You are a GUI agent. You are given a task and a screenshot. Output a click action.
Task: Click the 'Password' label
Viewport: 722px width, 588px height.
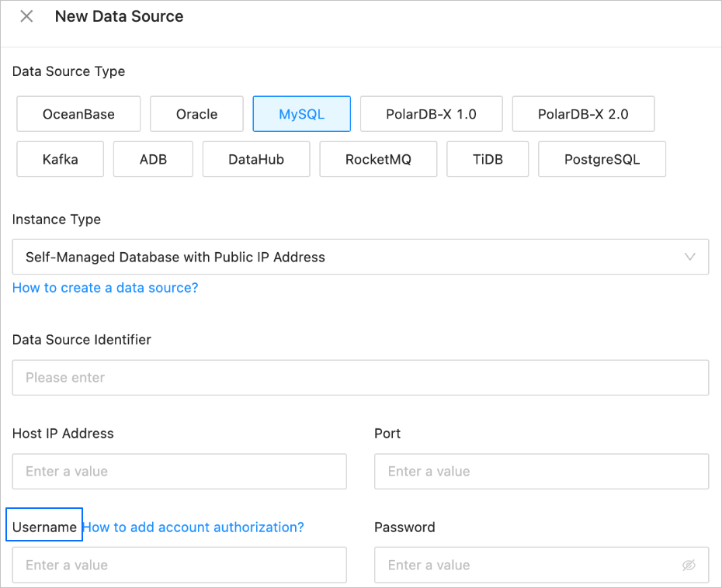(x=404, y=527)
